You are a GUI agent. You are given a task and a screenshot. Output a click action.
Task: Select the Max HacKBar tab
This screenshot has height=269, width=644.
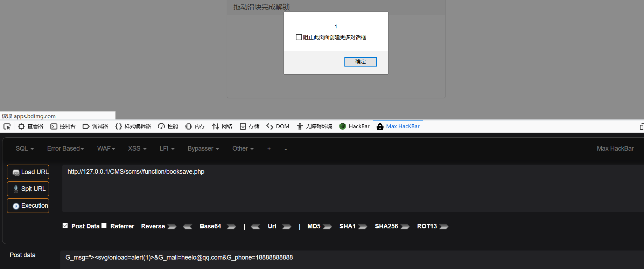[x=398, y=126]
